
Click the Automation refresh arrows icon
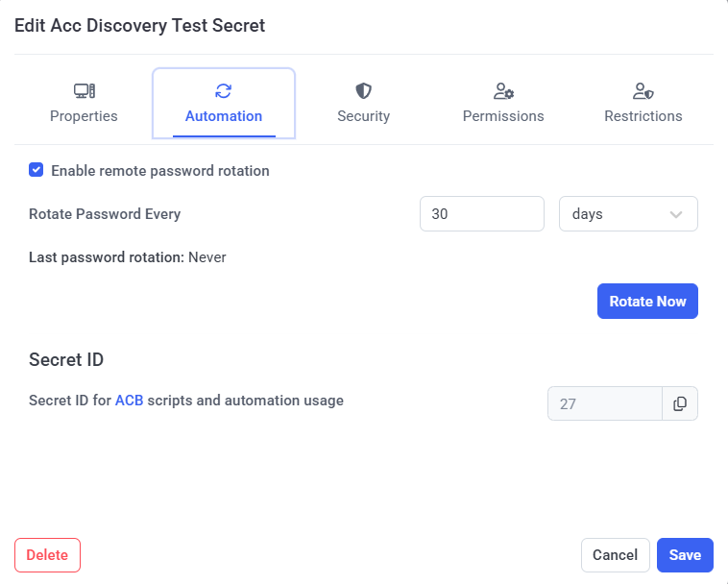pyautogui.click(x=223, y=91)
